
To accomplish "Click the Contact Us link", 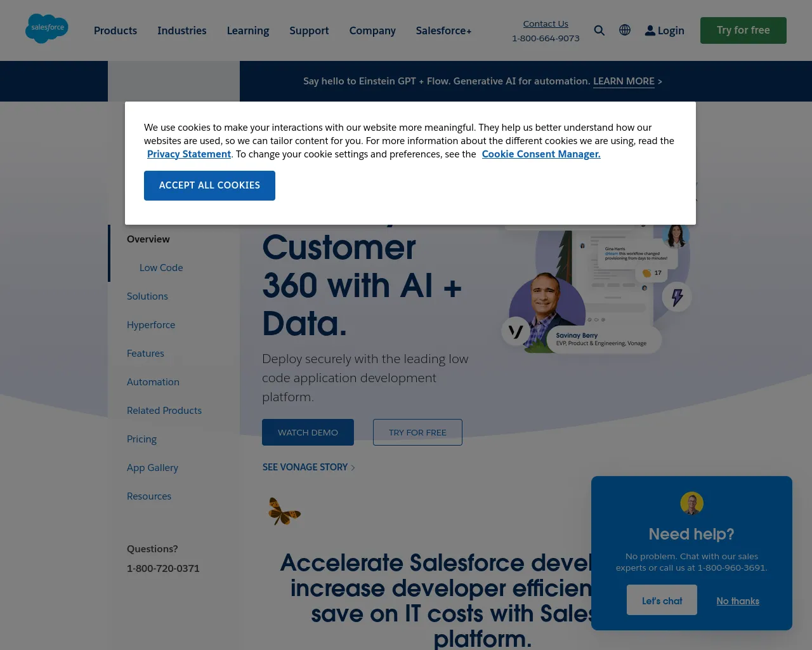I will (546, 23).
